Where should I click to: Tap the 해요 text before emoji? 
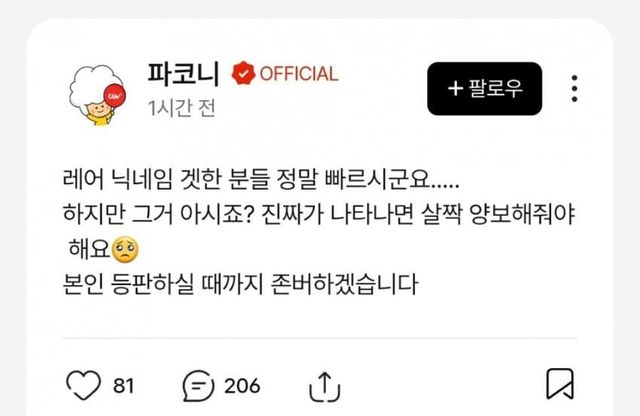click(89, 249)
